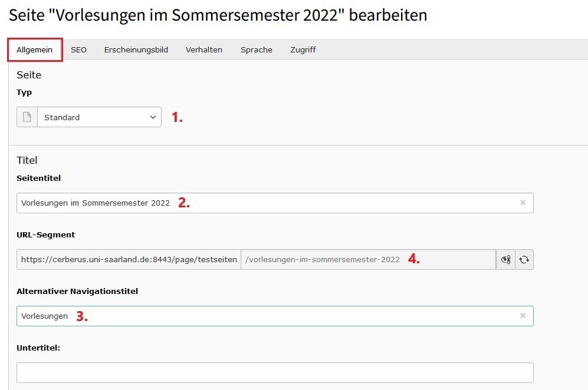Open the Standard page type dropdown
588x390 pixels.
tap(99, 117)
